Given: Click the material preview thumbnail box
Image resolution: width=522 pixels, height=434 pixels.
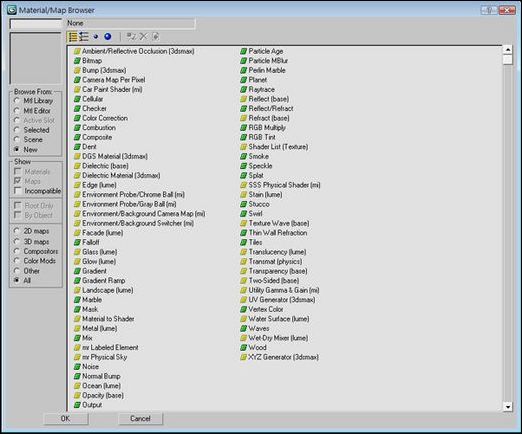Looking at the screenshot, I should [36, 58].
